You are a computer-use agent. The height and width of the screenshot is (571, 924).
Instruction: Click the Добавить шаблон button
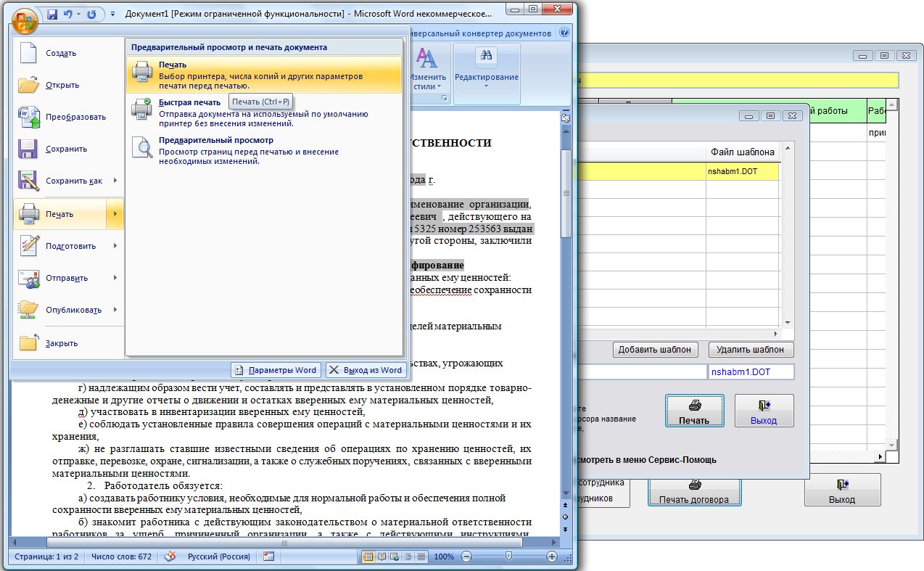(656, 350)
